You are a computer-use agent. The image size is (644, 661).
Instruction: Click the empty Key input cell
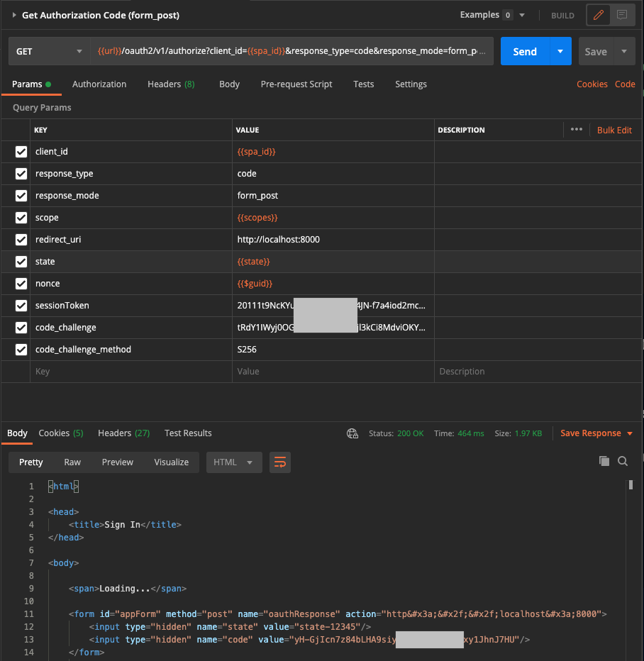pyautogui.click(x=131, y=372)
